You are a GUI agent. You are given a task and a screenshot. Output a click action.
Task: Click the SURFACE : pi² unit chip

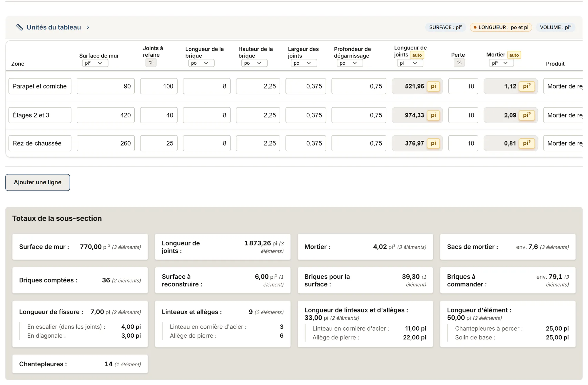point(445,27)
